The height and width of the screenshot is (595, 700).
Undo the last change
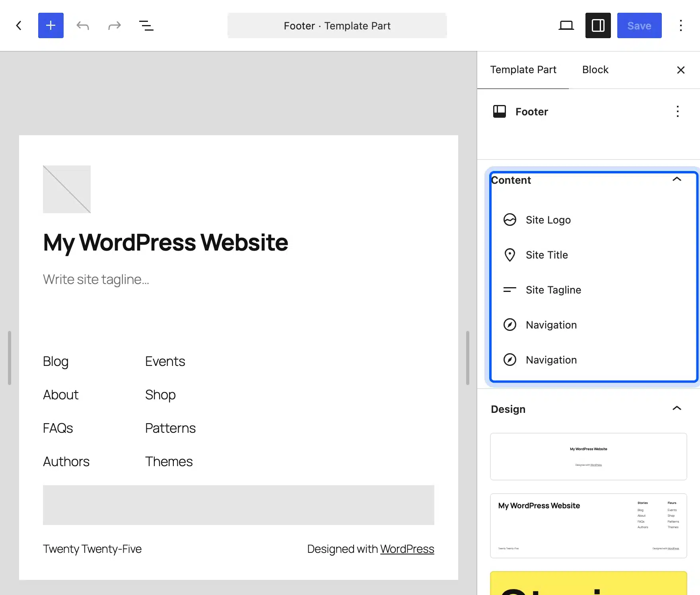pos(83,26)
